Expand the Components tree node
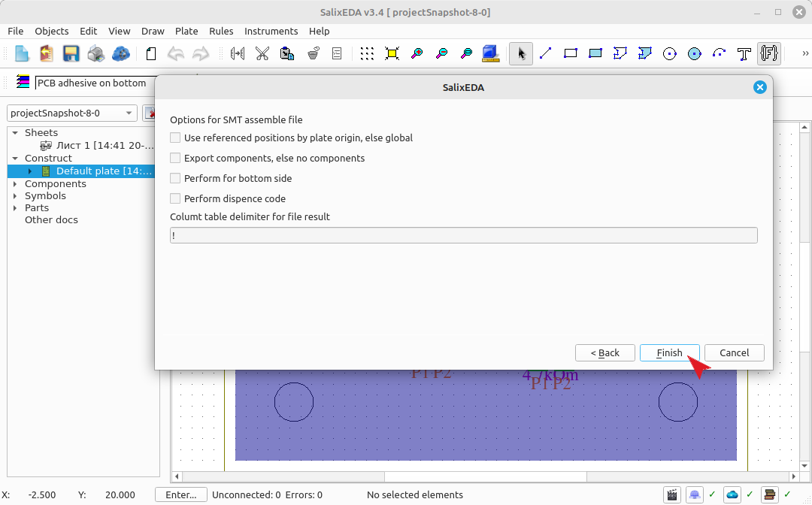 click(15, 183)
